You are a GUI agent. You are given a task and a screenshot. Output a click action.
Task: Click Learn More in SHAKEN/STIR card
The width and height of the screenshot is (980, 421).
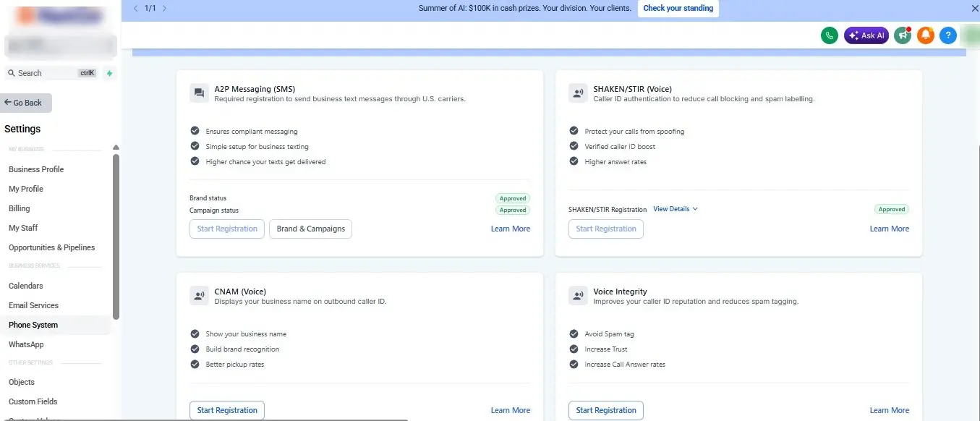(x=890, y=229)
